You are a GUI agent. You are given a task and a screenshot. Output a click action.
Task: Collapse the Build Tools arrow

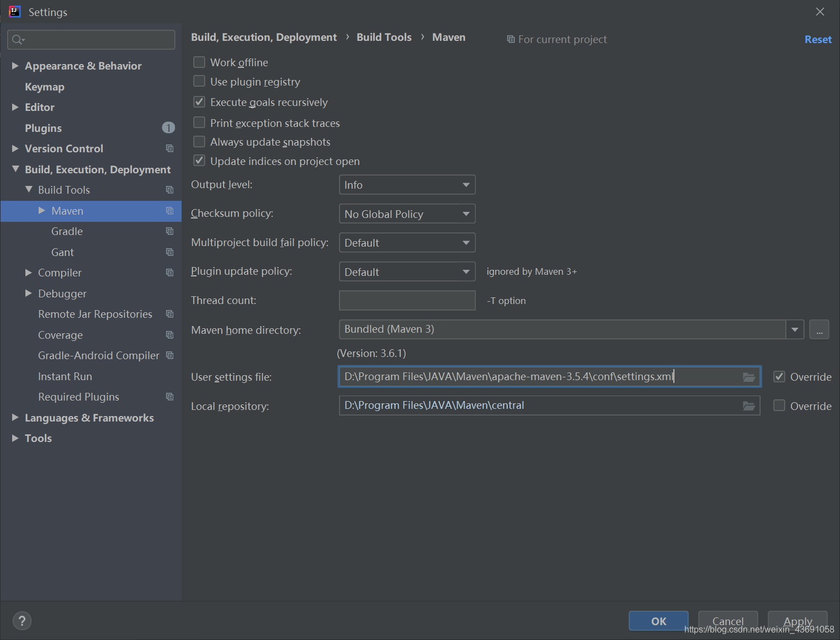(x=29, y=189)
